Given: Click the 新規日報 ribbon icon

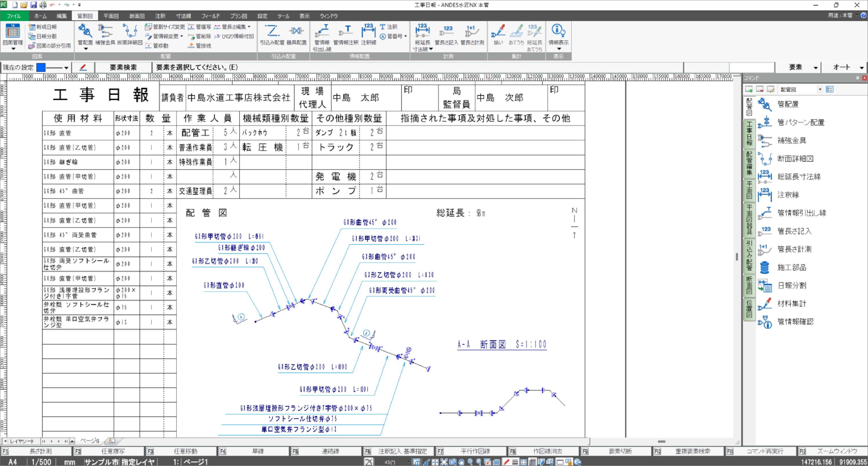Looking at the screenshot, I should (42, 27).
